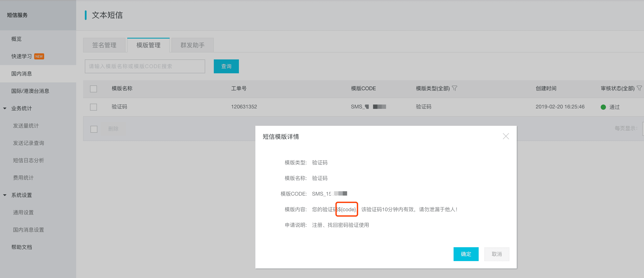This screenshot has height=278, width=644.
Task: Open 帮助文档 from the sidebar
Action: click(x=22, y=247)
